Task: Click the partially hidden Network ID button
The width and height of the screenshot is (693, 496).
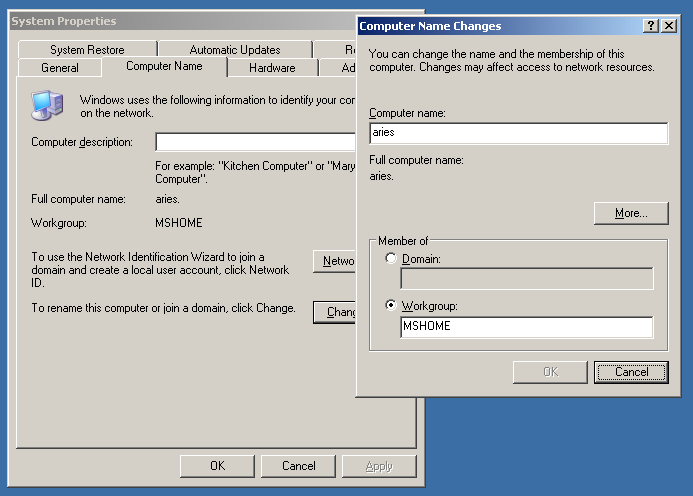Action: point(335,261)
